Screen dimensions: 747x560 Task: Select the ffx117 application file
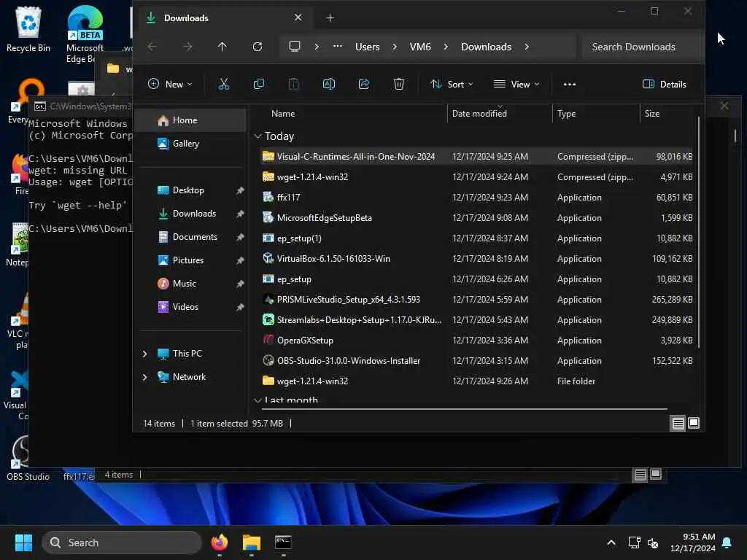pyautogui.click(x=476, y=198)
